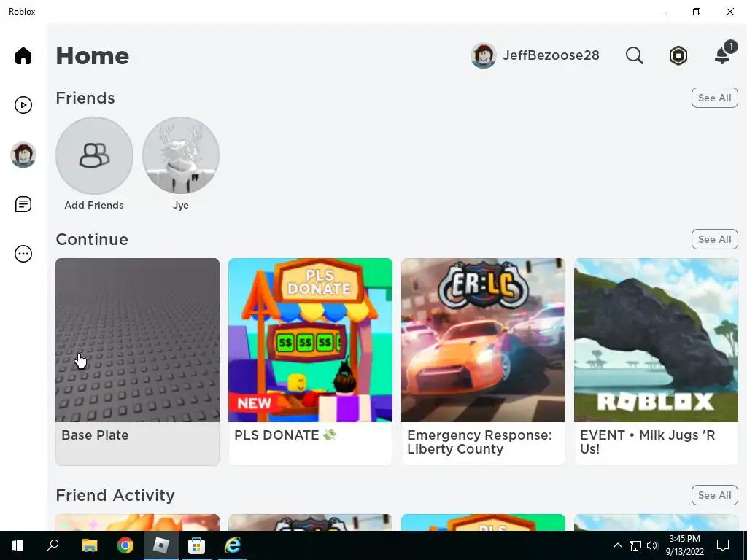Show hidden system tray icons
Viewport: 747px width, 560px height.
pos(617,545)
